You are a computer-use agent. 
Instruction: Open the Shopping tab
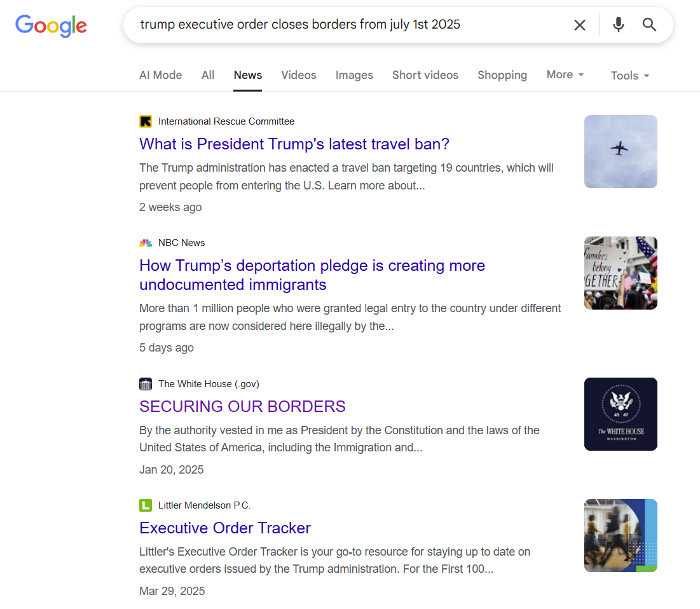point(502,75)
